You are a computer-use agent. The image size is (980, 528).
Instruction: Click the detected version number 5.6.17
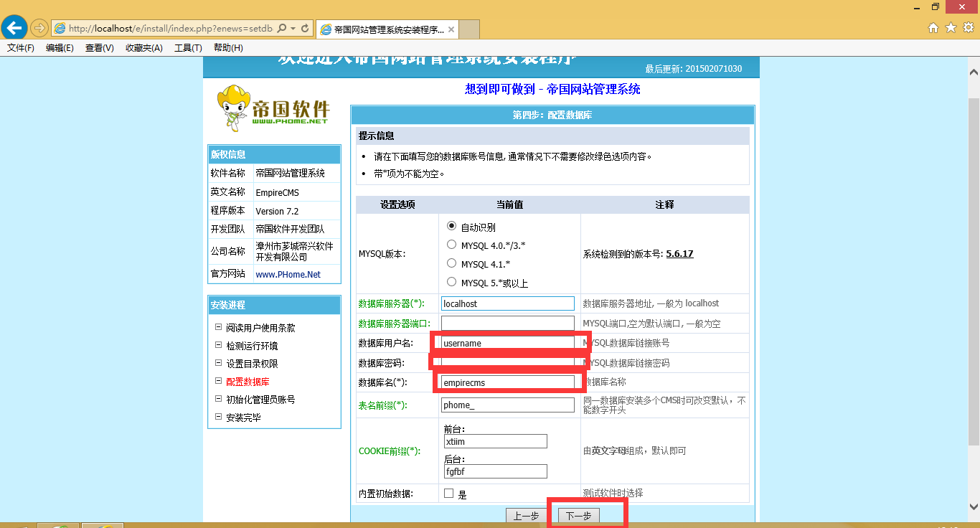pos(679,254)
